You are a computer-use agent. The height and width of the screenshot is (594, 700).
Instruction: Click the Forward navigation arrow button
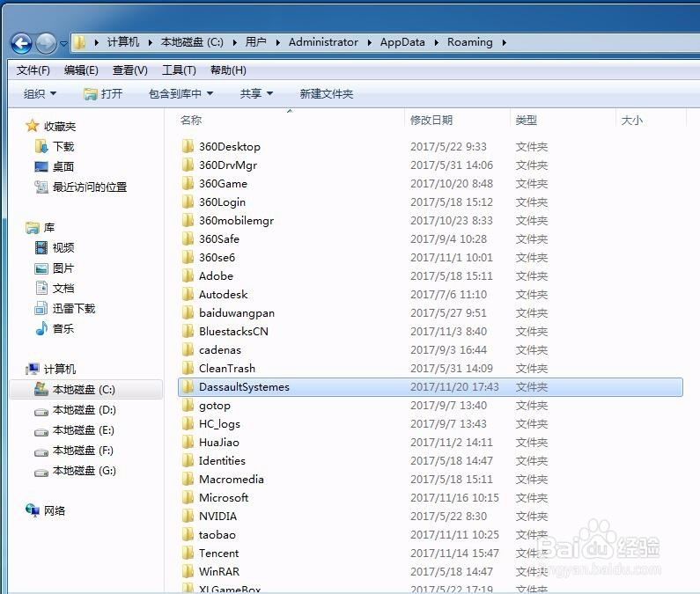pos(46,43)
